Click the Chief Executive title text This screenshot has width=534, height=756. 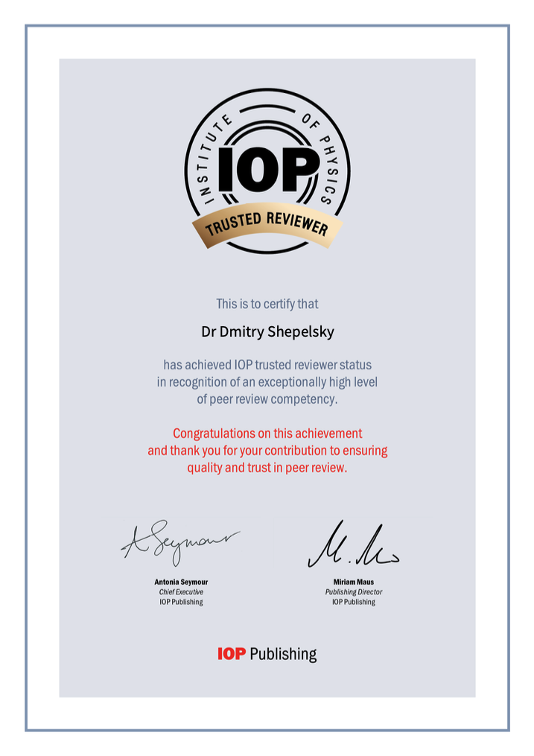click(x=181, y=592)
